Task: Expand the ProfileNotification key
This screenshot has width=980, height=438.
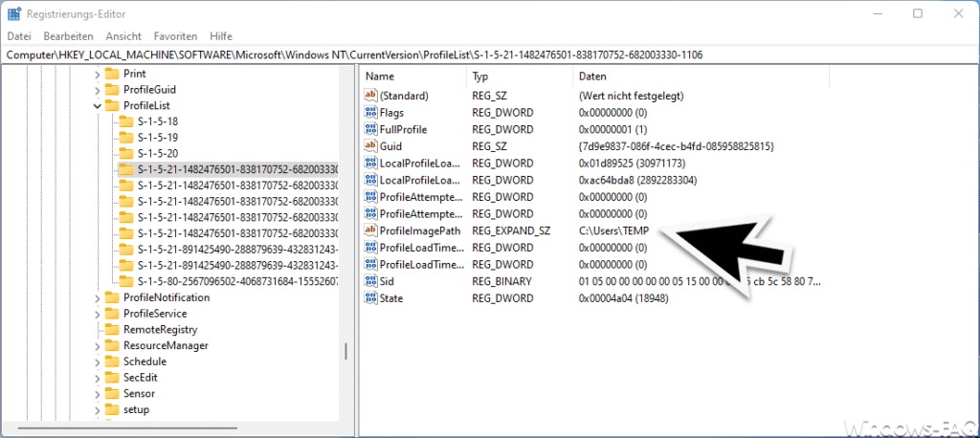Action: point(97,297)
